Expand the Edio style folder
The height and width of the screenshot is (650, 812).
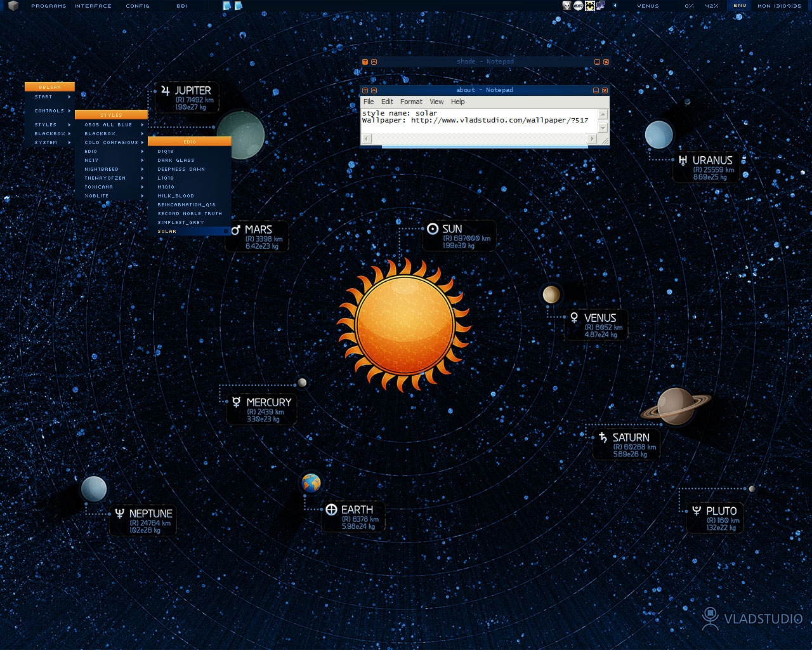point(112,152)
